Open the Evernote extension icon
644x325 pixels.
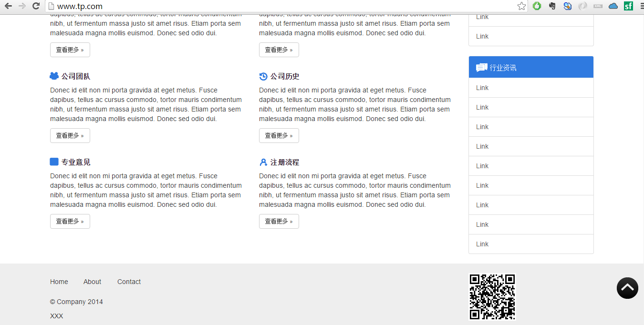point(552,6)
